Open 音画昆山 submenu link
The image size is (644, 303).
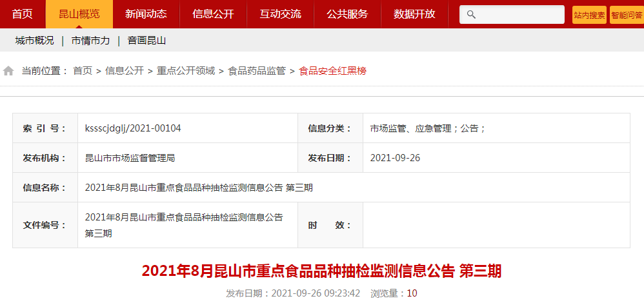(146, 41)
